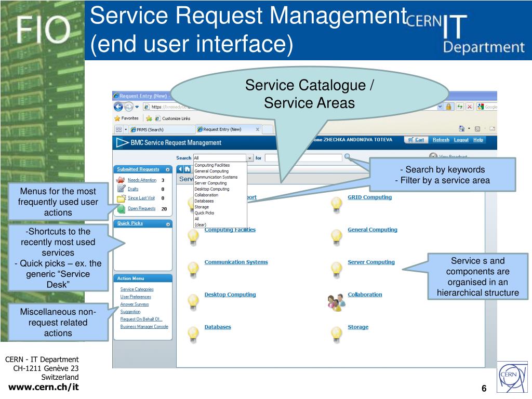Open GRID Computing service category

(369, 197)
